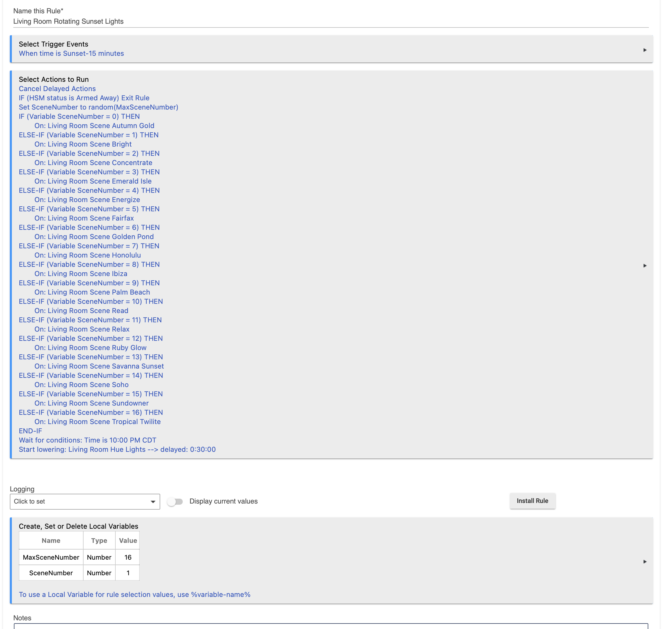Expand the Select Trigger Events arrow
The image size is (672, 629).
click(x=645, y=50)
